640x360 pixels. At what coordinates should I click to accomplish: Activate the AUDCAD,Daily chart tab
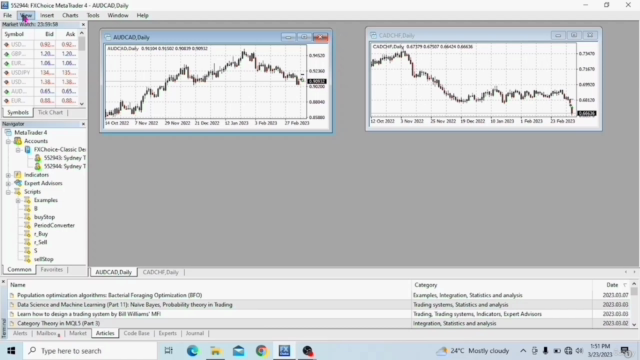[113, 272]
